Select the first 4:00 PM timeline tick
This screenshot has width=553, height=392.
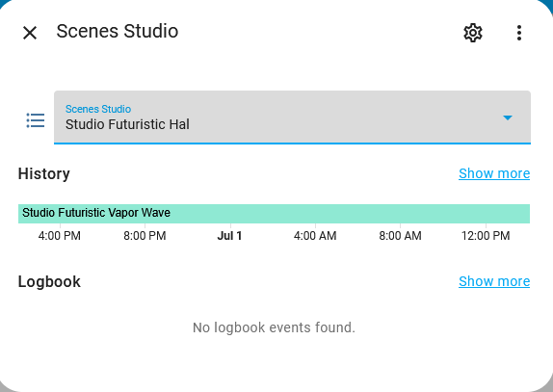click(x=60, y=235)
